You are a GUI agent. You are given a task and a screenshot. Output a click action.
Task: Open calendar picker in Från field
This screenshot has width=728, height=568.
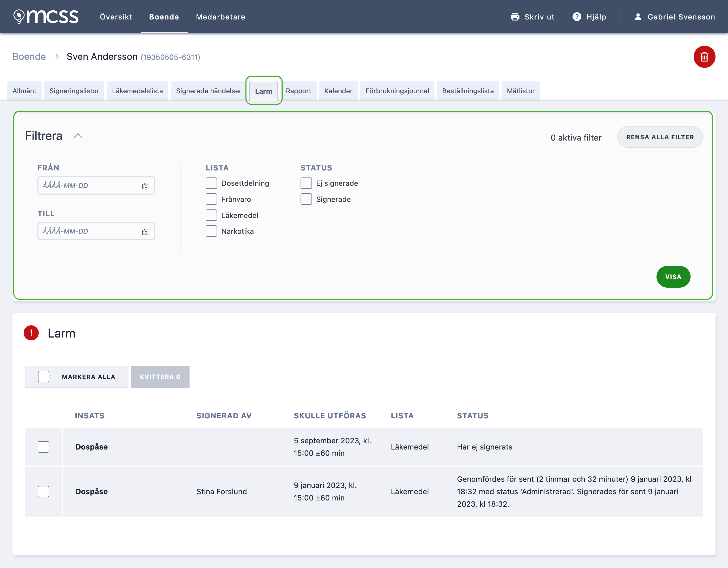(x=145, y=186)
